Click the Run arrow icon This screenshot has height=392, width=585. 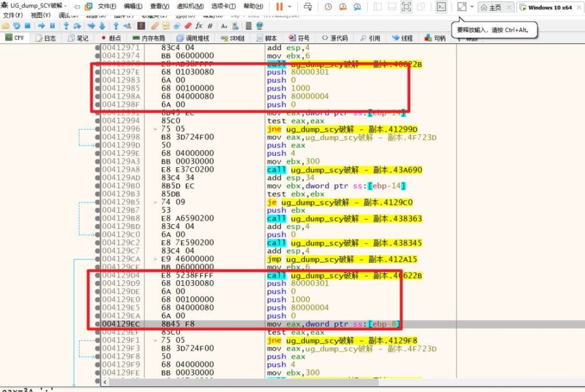tap(42, 26)
